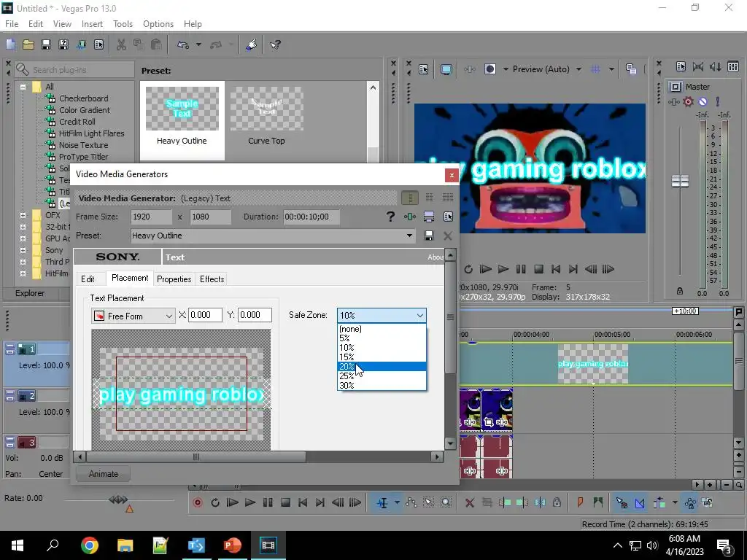
Task: Click the Explorer tab at panel bottom
Action: click(x=29, y=293)
